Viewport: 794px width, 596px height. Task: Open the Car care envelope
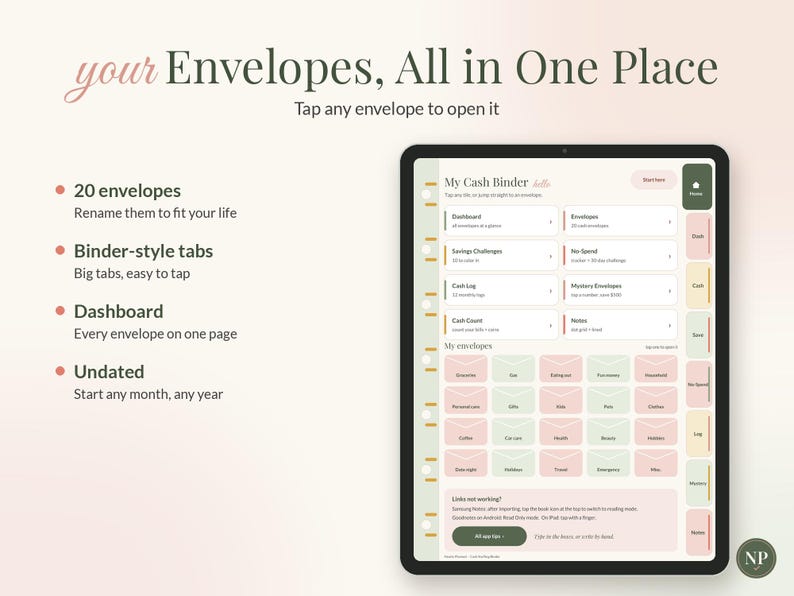[x=513, y=431]
